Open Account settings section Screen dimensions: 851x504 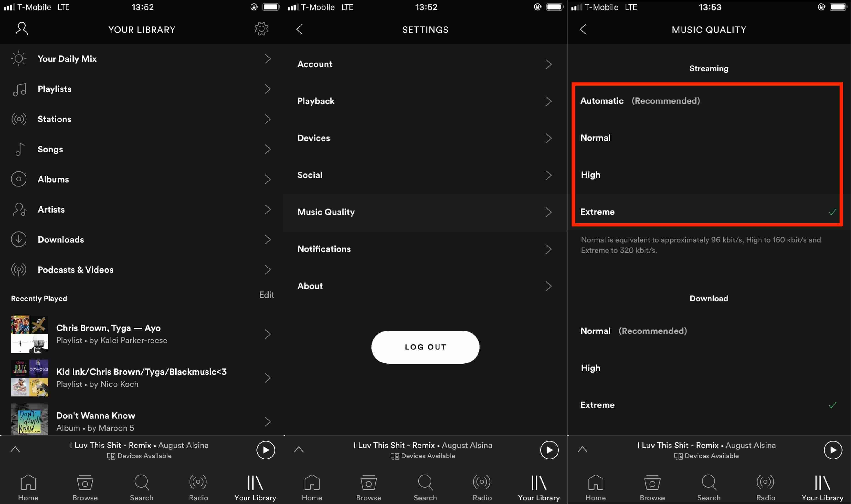point(425,64)
